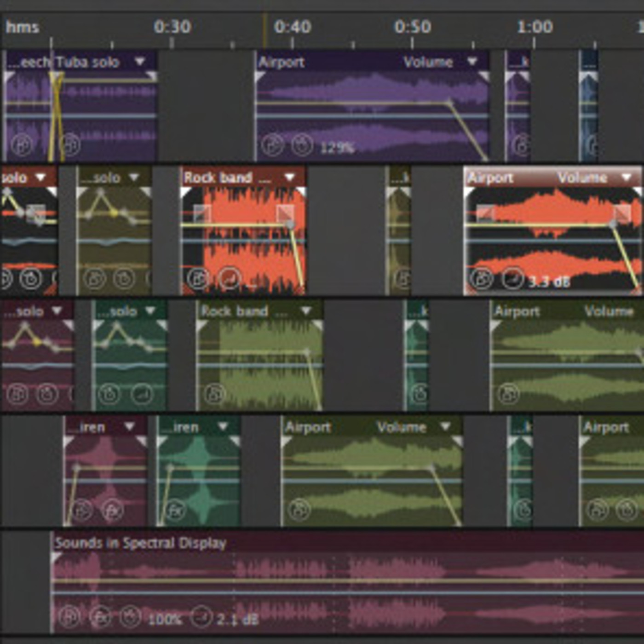
Task: Click the volume knob icon beside 2.1 dB
Action: pyautogui.click(x=201, y=617)
